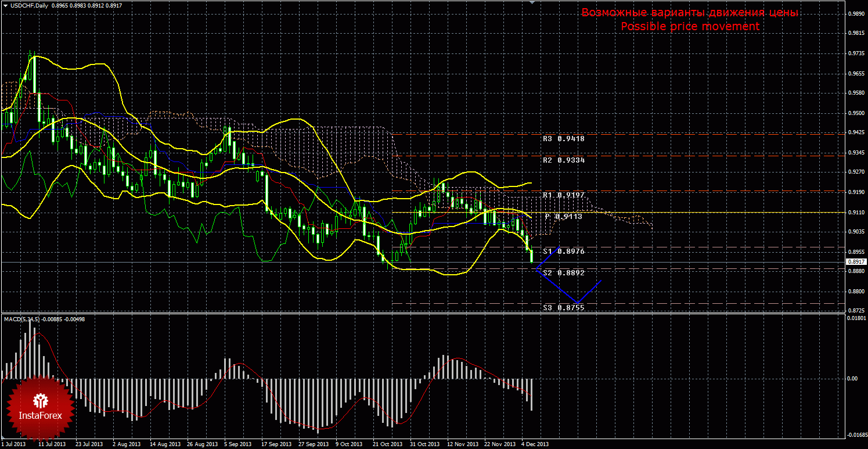
Task: Select the pivot label P 0.9113
Action: [563, 216]
